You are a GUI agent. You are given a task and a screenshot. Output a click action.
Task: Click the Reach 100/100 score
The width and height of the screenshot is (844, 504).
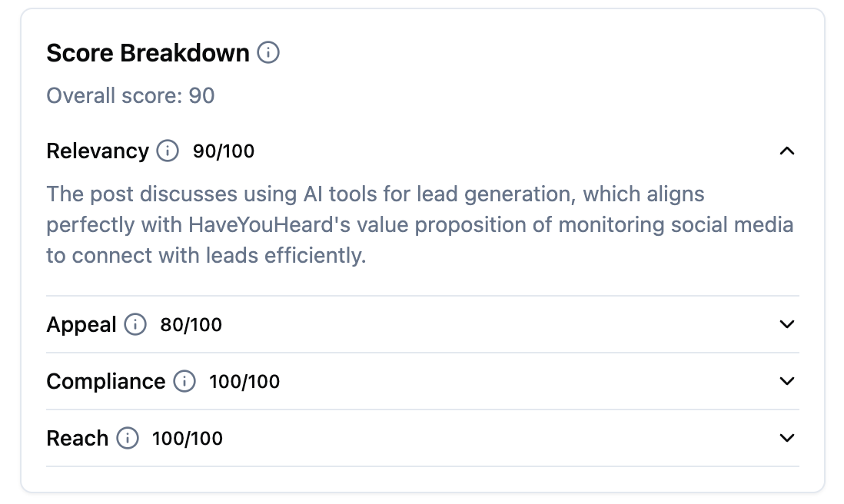click(x=188, y=439)
